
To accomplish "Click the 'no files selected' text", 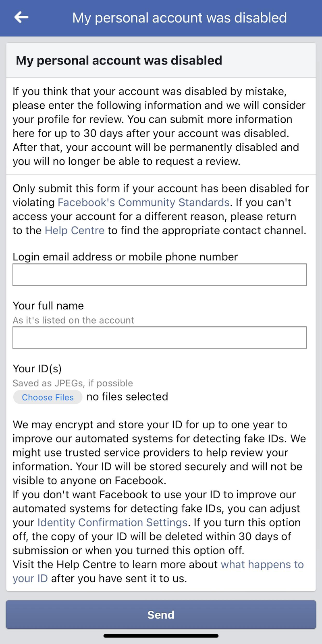I will [127, 397].
